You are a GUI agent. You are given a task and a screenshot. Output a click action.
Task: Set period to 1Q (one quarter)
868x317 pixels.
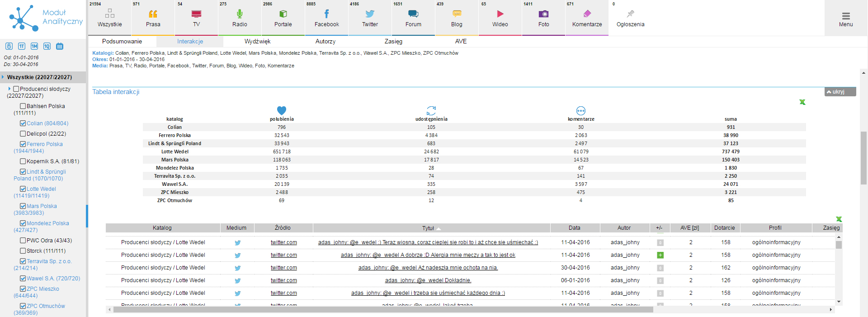[47, 46]
